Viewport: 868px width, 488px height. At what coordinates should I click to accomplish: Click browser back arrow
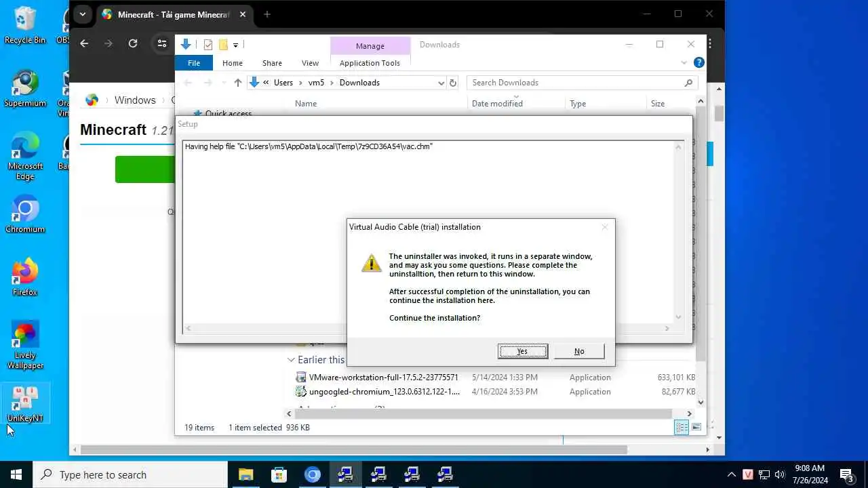[84, 43]
